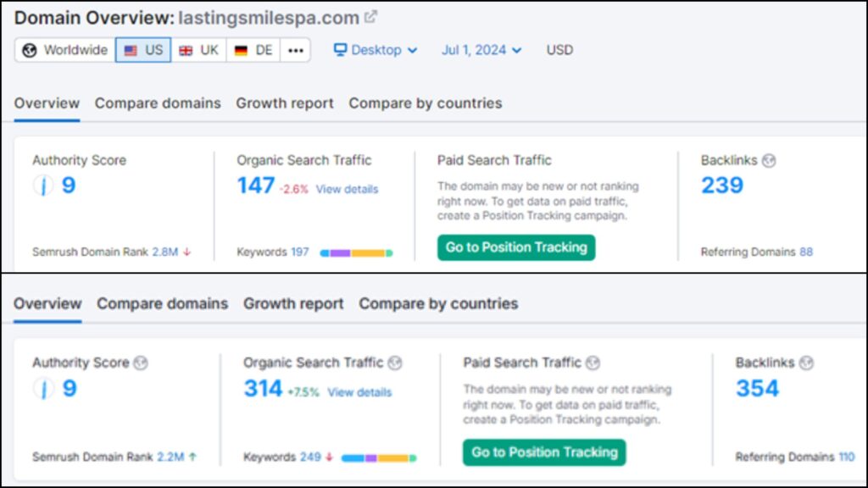868x488 pixels.
Task: Open Keywords 249 link
Action: [310, 457]
